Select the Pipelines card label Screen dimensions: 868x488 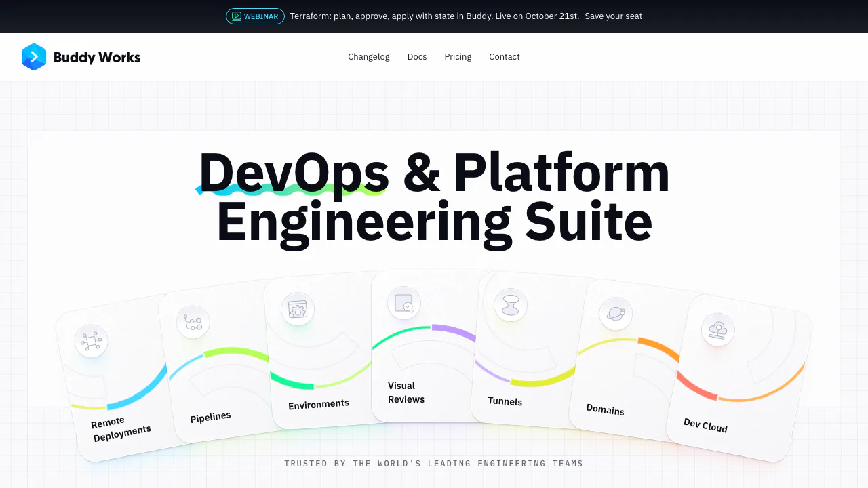[x=210, y=417]
